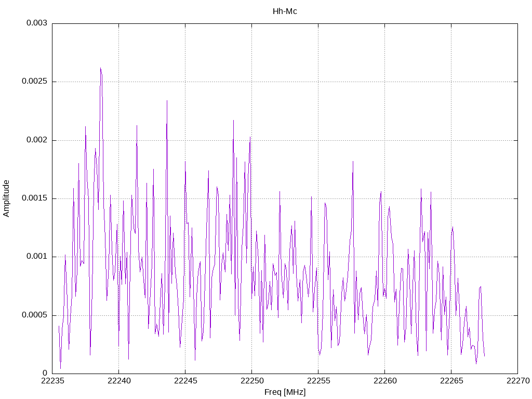This screenshot has width=532, height=399.
Task: Click the 22245 x-axis tick label
Action: tap(185, 381)
